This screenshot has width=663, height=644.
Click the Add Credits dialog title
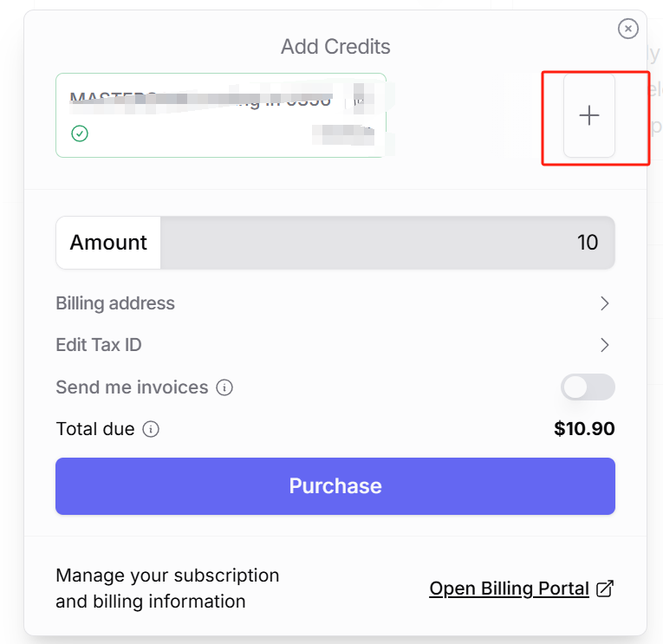pos(335,47)
